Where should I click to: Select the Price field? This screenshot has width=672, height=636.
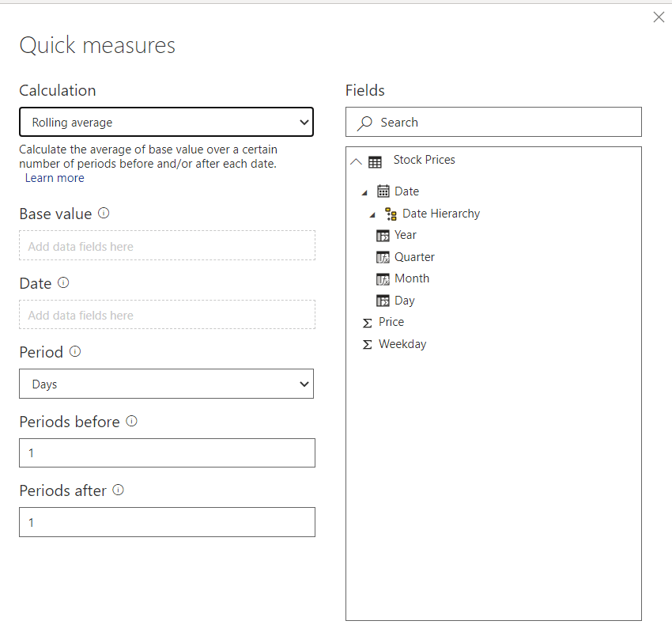coord(391,322)
